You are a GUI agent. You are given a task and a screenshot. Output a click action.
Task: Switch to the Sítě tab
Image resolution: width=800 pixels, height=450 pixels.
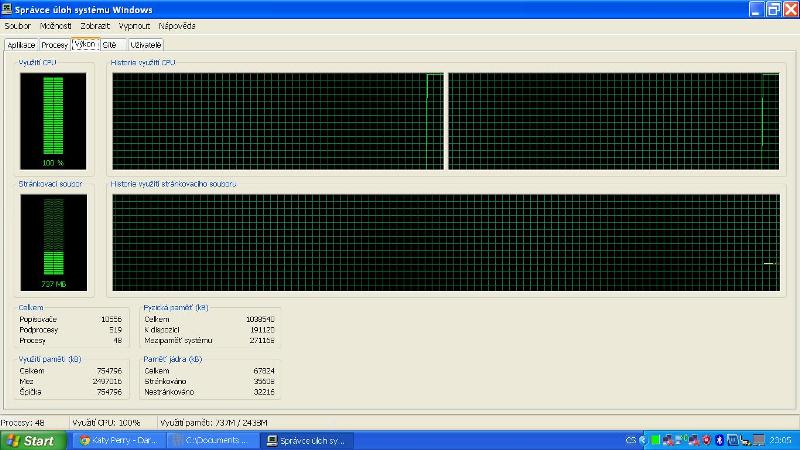pyautogui.click(x=109, y=45)
